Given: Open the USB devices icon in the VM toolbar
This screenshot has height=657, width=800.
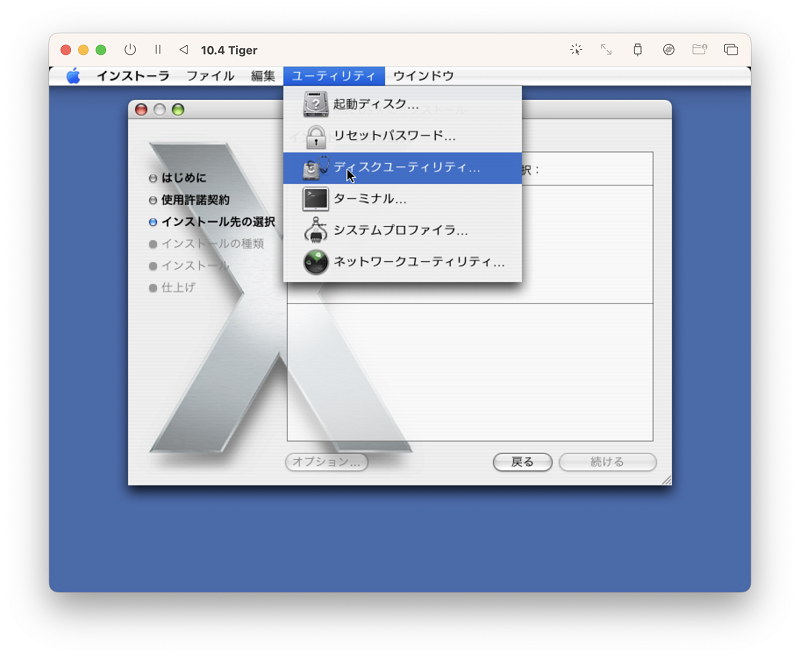Looking at the screenshot, I should point(637,49).
